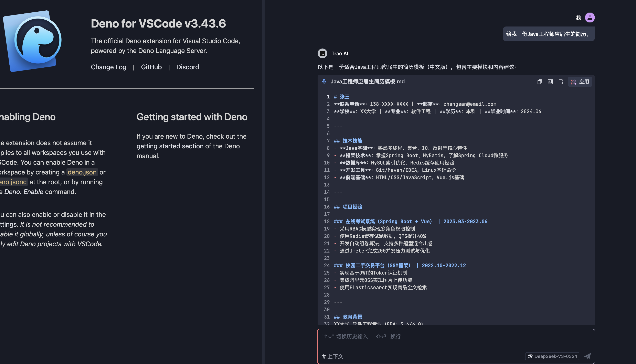Screen dimensions: 636x364
Task: Click the user message bubble
Action: tap(549, 34)
